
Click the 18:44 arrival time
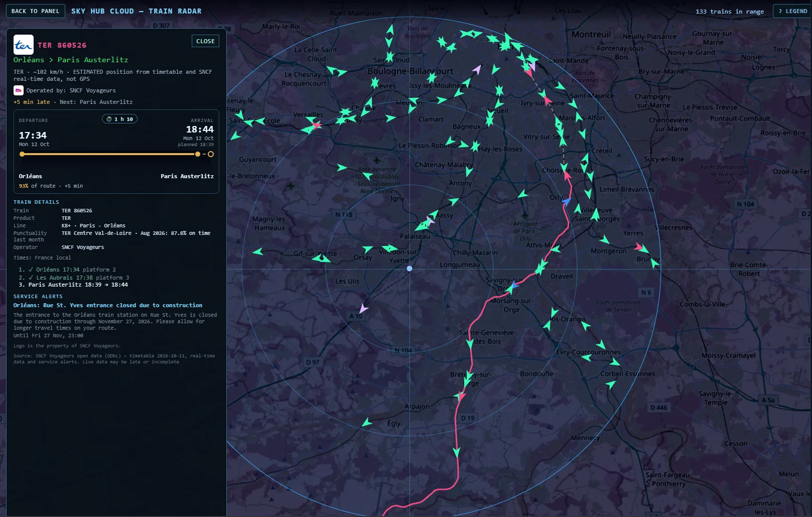200,130
